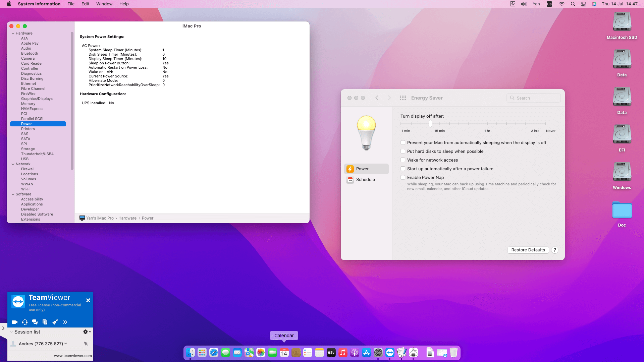Open Trash from the Dock

tap(453, 353)
